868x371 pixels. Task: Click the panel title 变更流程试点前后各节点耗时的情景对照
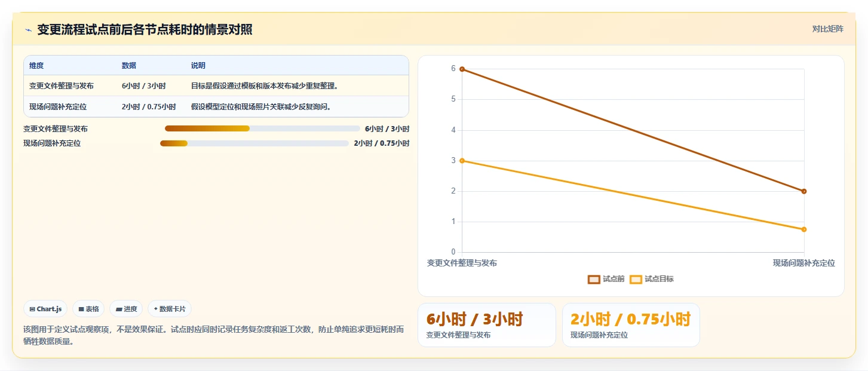pyautogui.click(x=145, y=29)
